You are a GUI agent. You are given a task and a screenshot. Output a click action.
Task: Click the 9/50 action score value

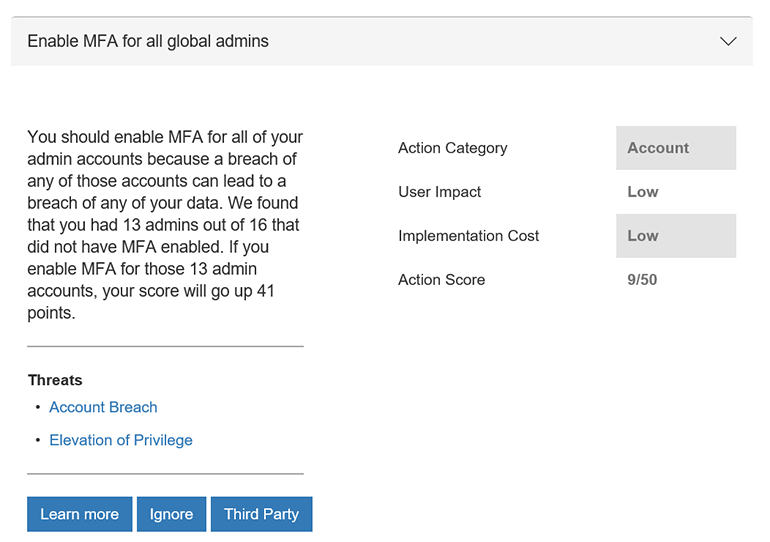642,280
